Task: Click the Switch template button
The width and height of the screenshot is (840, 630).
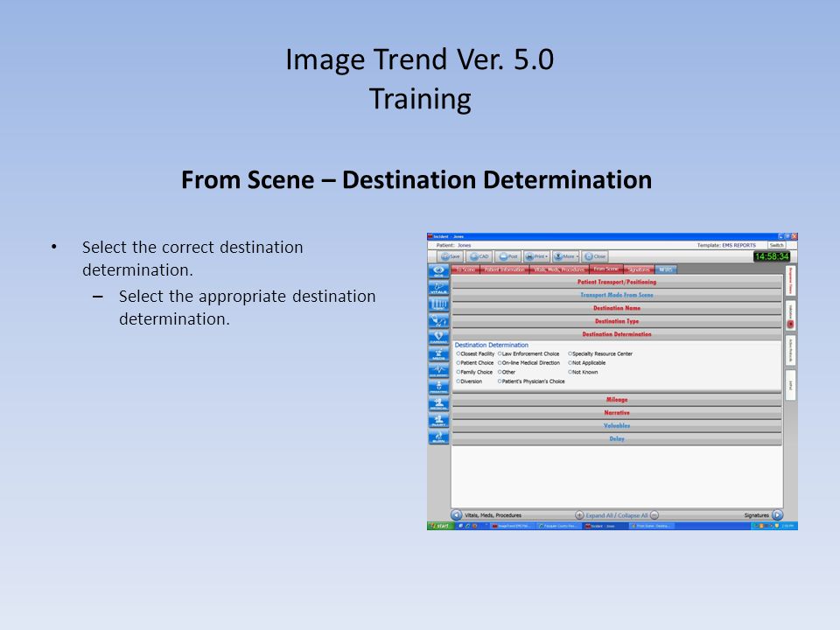Action: pyautogui.click(x=776, y=245)
